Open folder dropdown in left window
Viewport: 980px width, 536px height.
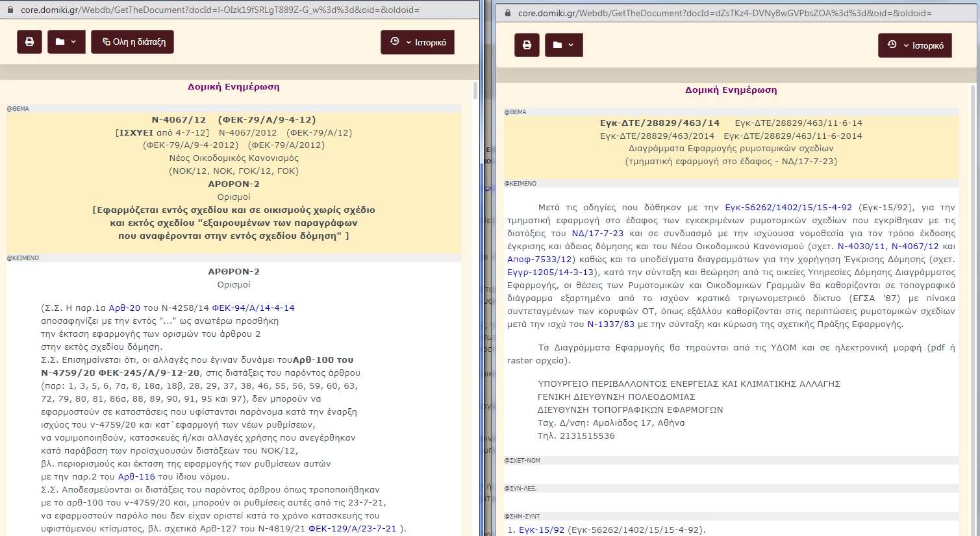click(66, 42)
